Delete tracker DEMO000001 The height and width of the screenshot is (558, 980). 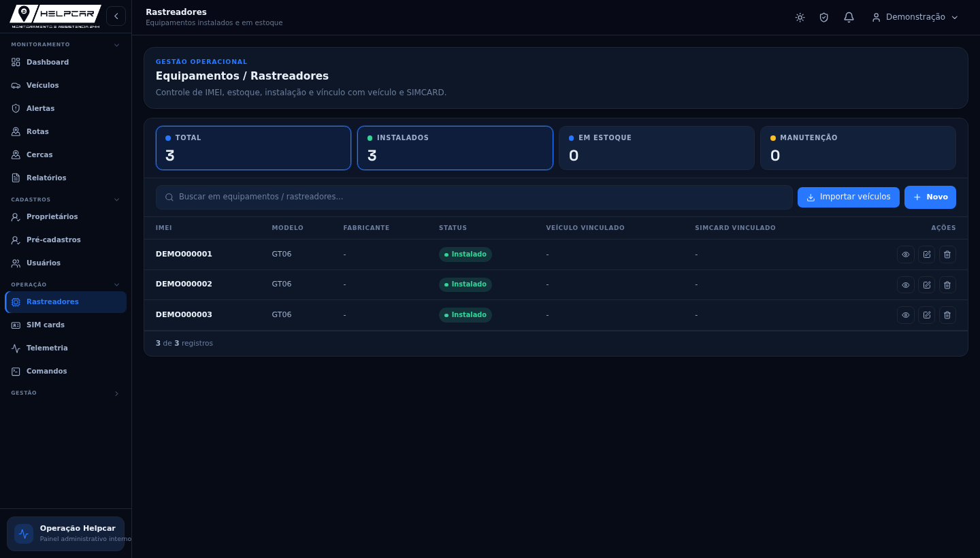[x=947, y=255]
